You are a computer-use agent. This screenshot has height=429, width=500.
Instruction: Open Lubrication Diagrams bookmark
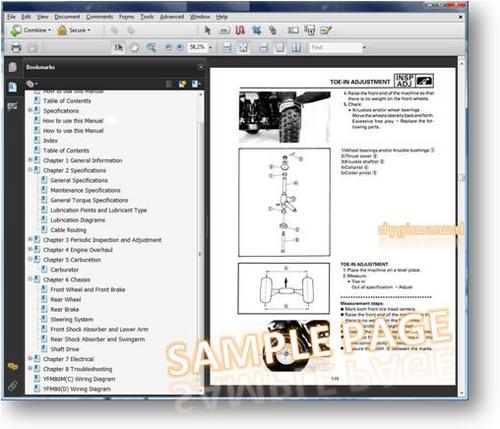point(78,220)
